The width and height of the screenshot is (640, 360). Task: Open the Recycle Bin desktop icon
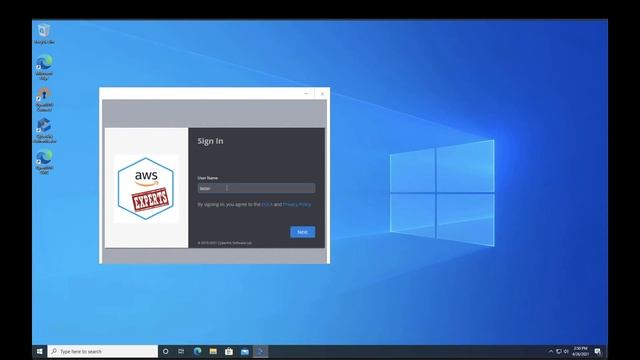(44, 34)
